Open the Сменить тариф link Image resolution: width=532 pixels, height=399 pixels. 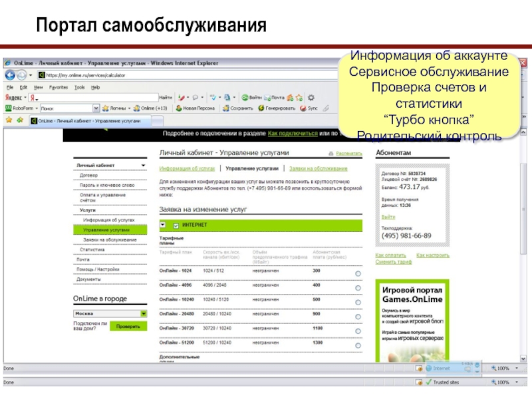(x=394, y=261)
